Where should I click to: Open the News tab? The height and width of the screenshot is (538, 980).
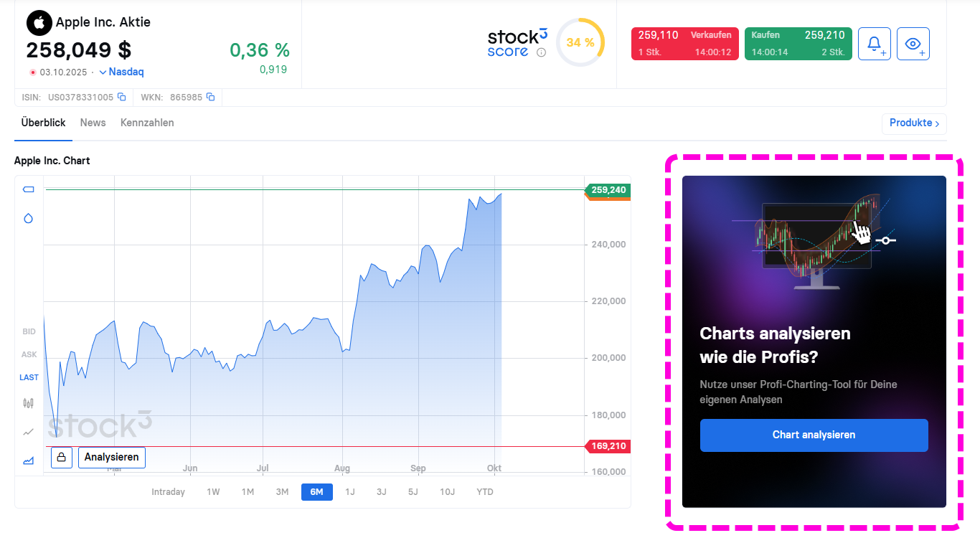pos(93,123)
